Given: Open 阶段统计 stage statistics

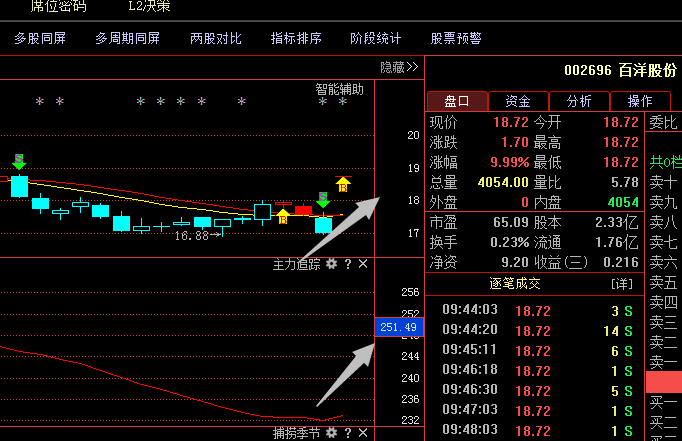Looking at the screenshot, I should 375,38.
